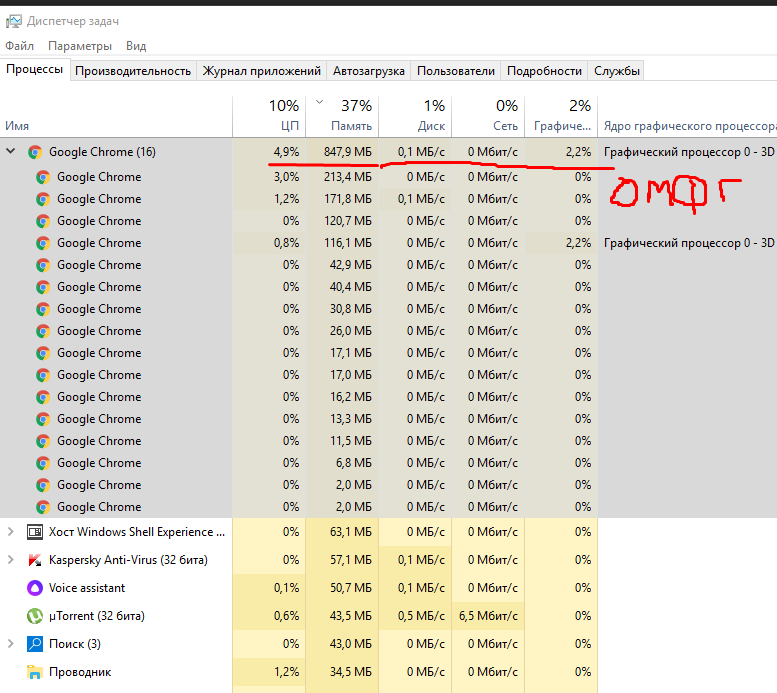Screen dimensions: 777x693
Task: Click the 0,5 МБ/с disk value
Action: tap(421, 616)
